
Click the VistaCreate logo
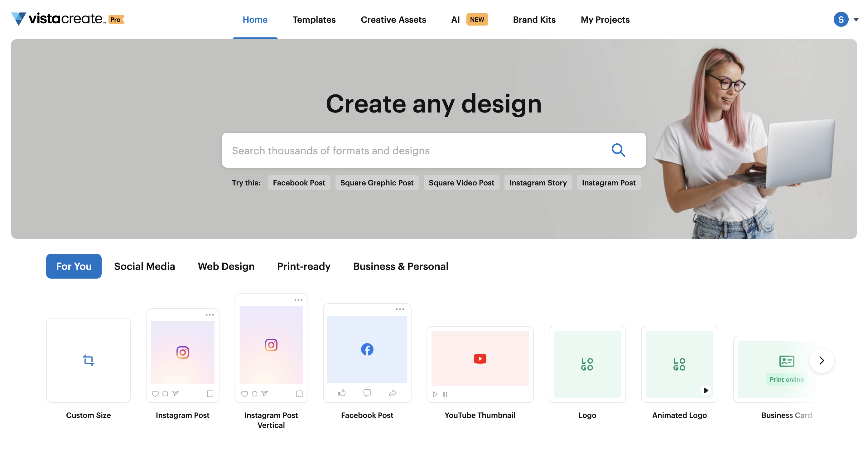coord(59,19)
